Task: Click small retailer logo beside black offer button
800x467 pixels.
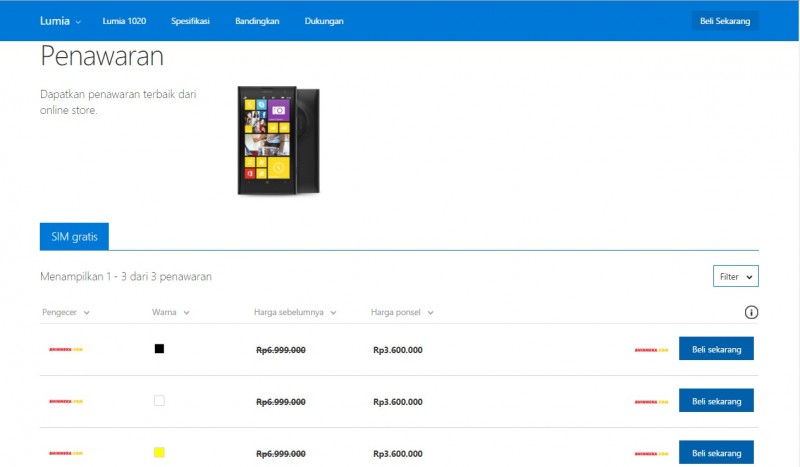Action: pyautogui.click(x=652, y=350)
